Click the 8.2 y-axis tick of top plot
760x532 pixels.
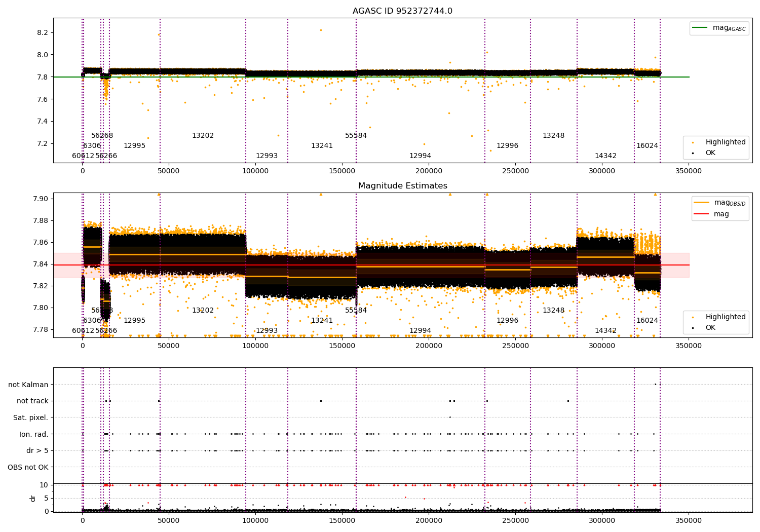(43, 32)
